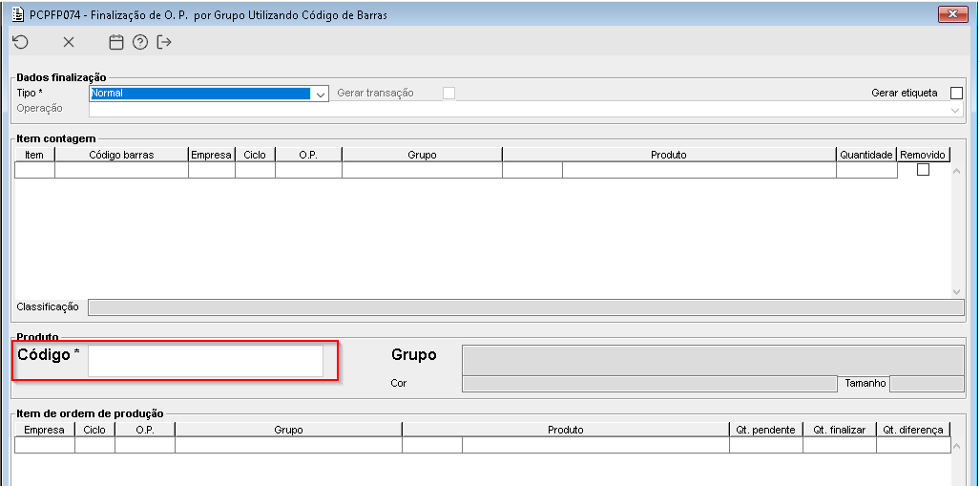Enable the Gerar etiqueta checkbox

pyautogui.click(x=956, y=94)
